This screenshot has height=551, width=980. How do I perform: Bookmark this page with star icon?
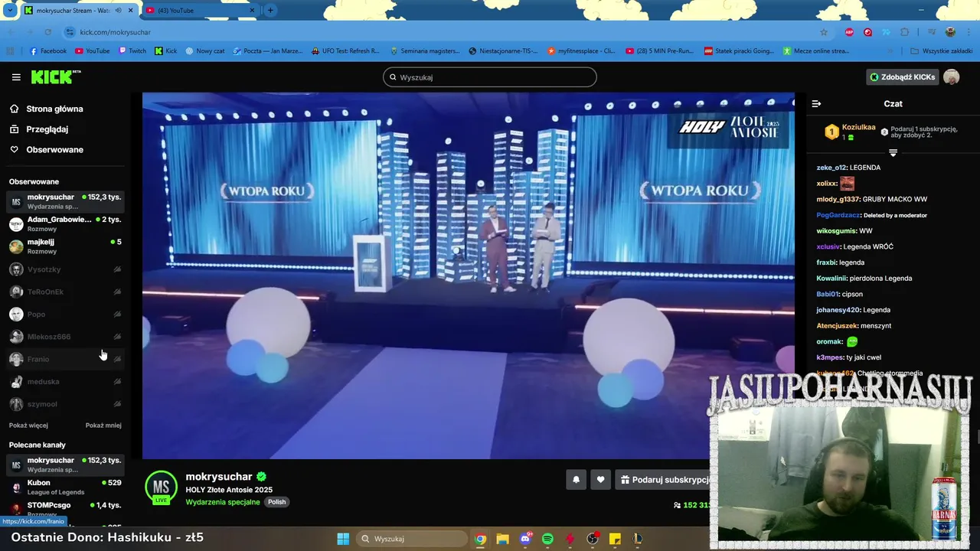(824, 32)
